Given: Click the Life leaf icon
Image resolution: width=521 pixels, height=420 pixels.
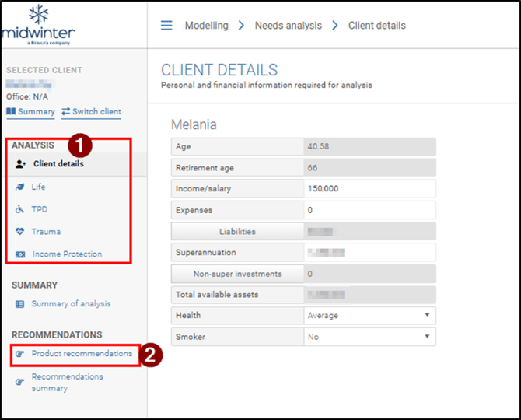Looking at the screenshot, I should [x=20, y=187].
